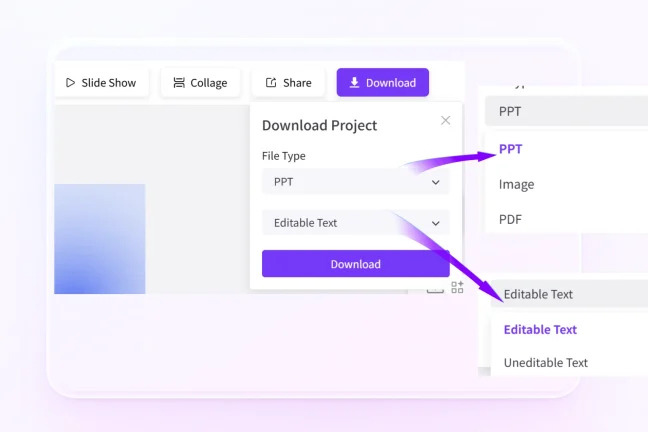
Task: Click the Collage layout icon
Action: (178, 83)
